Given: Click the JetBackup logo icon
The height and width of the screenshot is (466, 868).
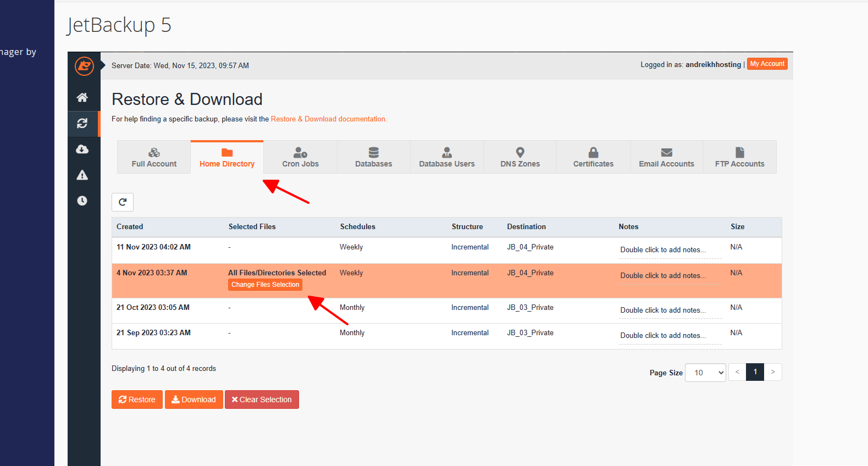Looking at the screenshot, I should pos(84,66).
